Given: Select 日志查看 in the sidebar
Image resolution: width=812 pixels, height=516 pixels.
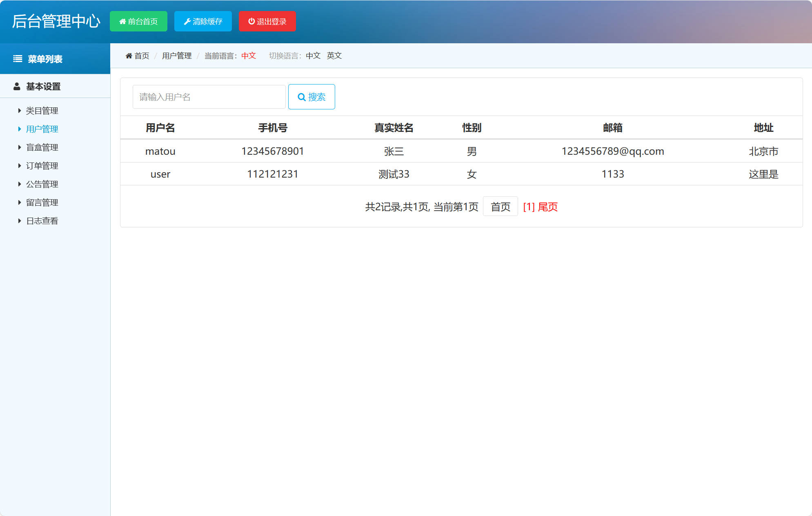Looking at the screenshot, I should point(42,220).
